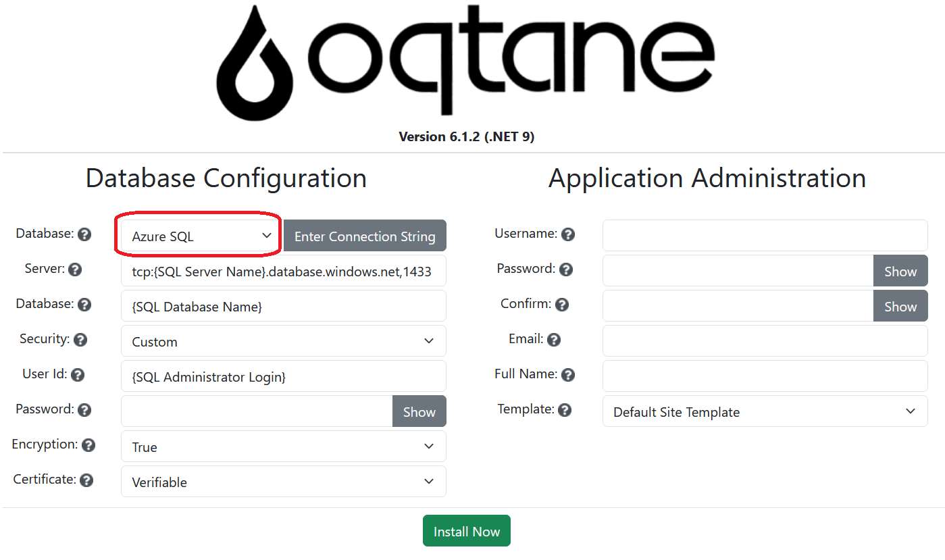Open the Security dropdown showing Custom

point(284,341)
